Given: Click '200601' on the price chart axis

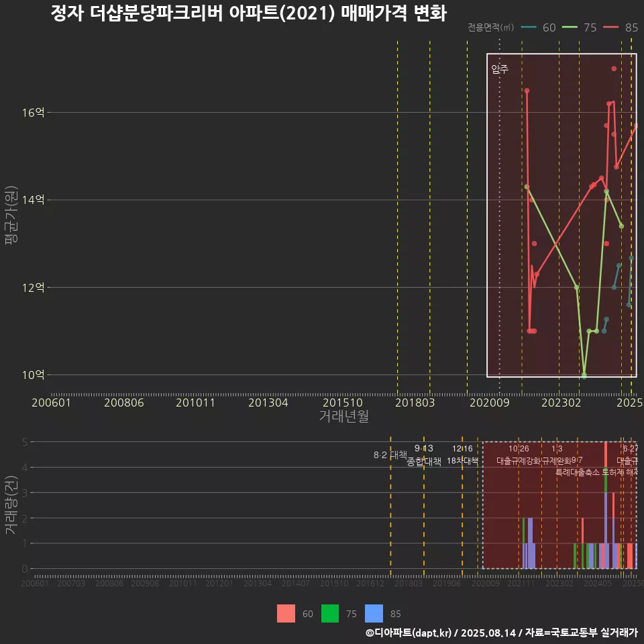Looking at the screenshot, I should coord(52,402).
